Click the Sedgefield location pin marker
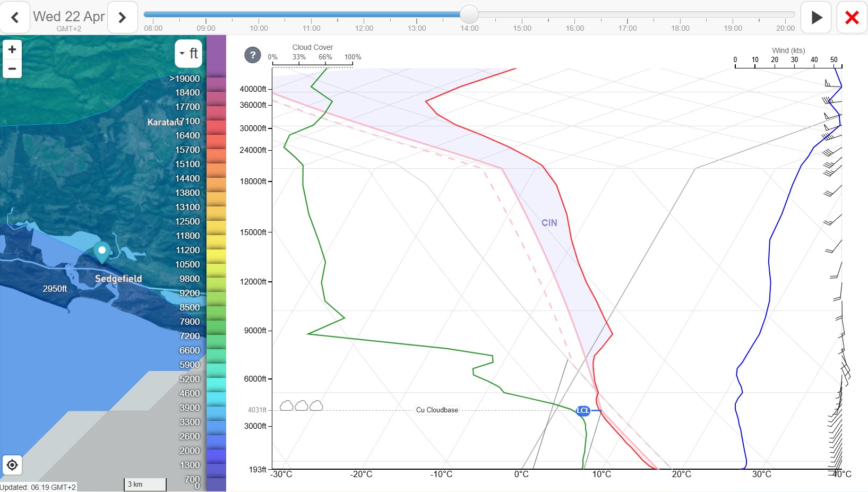This screenshot has height=492, width=868. click(x=102, y=251)
